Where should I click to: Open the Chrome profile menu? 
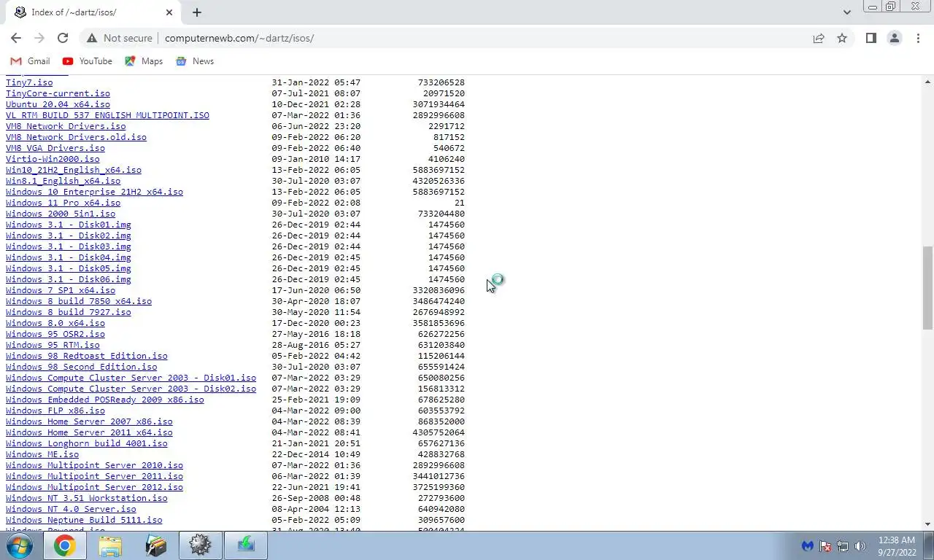click(x=894, y=38)
